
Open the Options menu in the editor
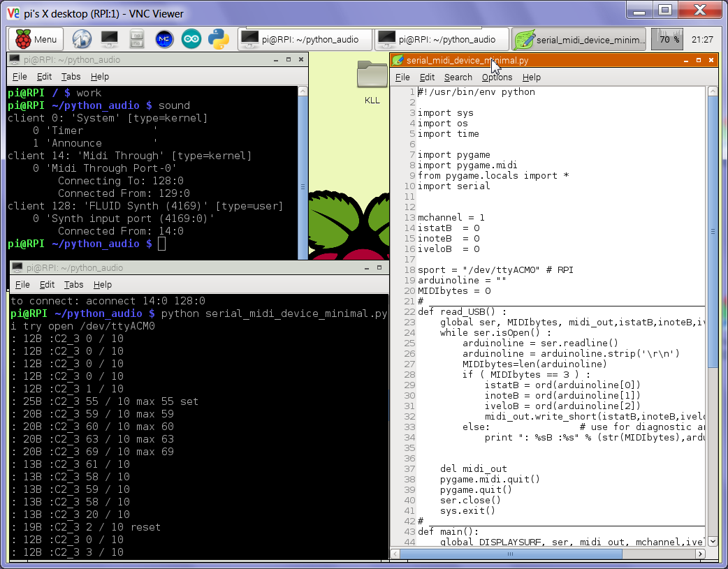click(497, 77)
